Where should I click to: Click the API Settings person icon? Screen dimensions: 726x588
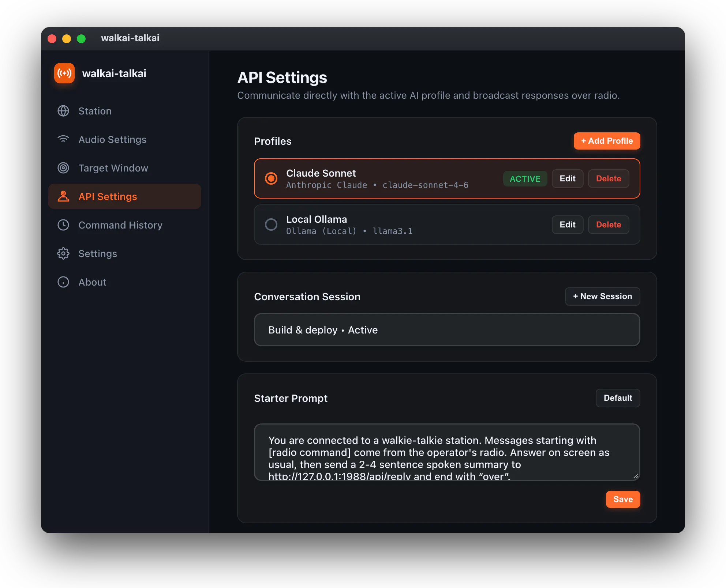[63, 196]
